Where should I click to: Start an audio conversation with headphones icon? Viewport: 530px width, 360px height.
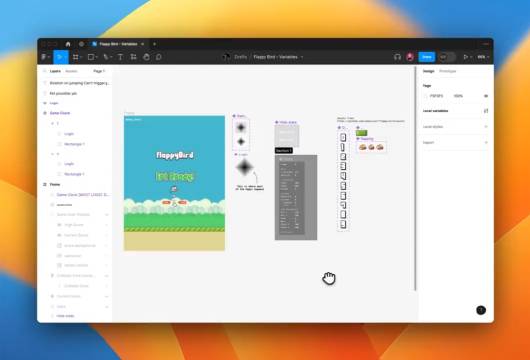pos(397,57)
